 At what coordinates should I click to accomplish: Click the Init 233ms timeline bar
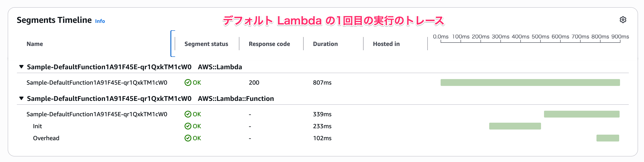click(515, 126)
